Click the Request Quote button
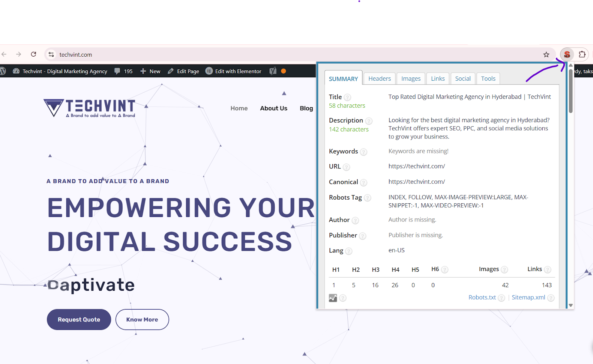Viewport: 593px width, 364px height. coord(79,320)
